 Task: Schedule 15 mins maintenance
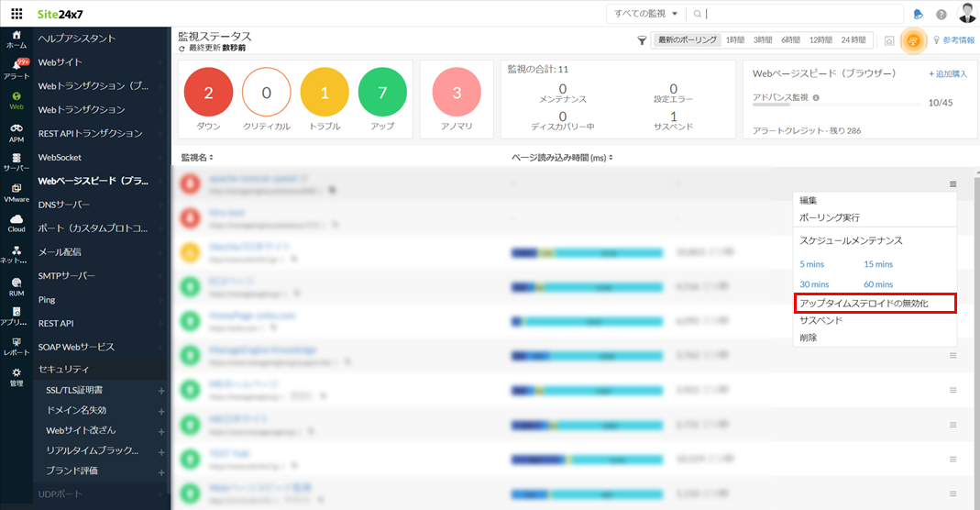pos(878,264)
